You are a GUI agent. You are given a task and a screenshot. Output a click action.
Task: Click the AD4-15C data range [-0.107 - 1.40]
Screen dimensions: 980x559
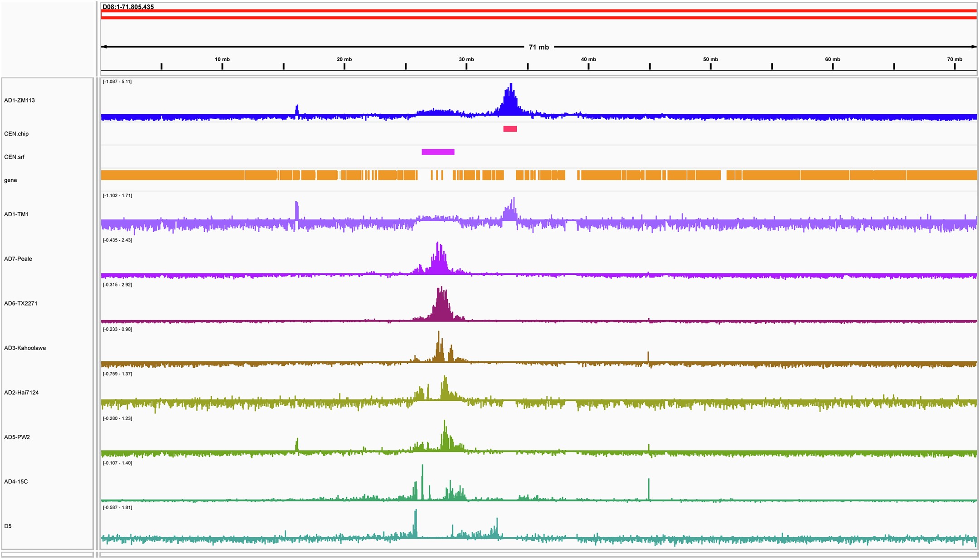tap(117, 463)
